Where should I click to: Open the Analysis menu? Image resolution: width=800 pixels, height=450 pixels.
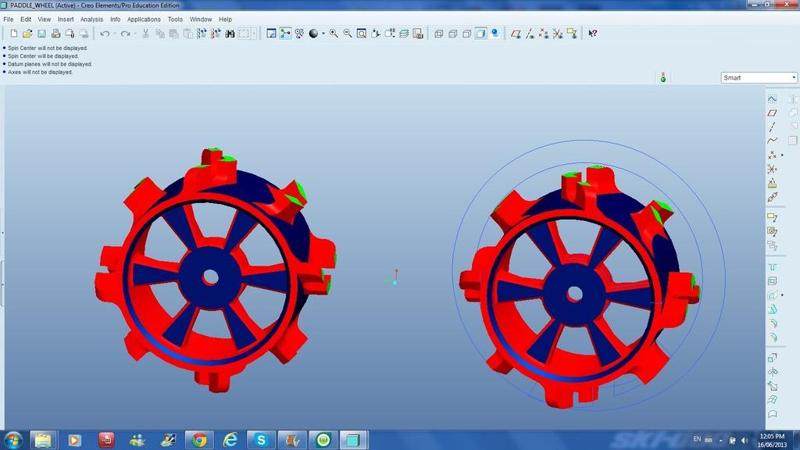point(92,19)
